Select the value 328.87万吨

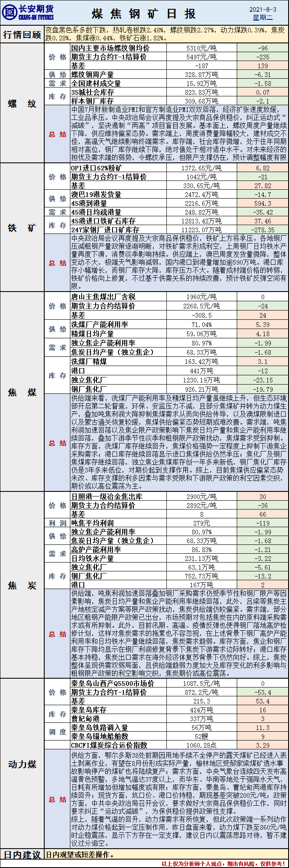[x=201, y=74]
